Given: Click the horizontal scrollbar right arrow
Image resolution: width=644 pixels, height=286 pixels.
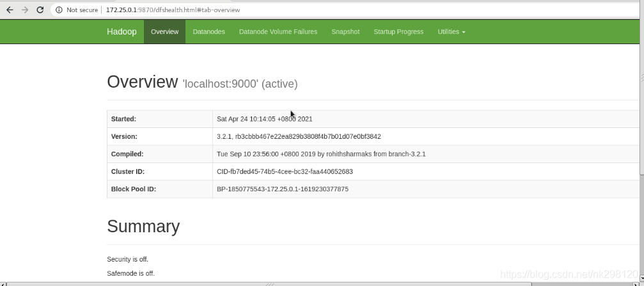Looking at the screenshot, I should 636,284.
